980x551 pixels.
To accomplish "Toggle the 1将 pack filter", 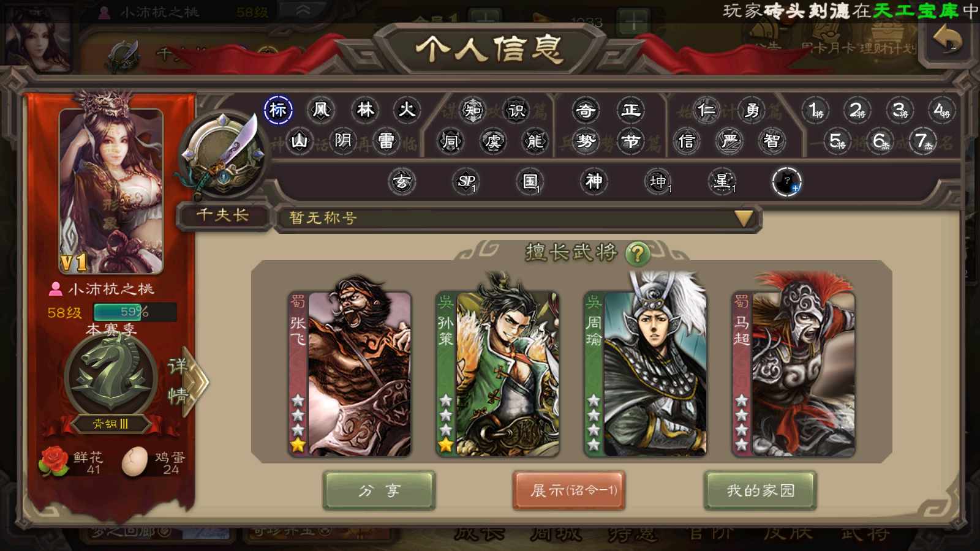I will click(x=816, y=110).
